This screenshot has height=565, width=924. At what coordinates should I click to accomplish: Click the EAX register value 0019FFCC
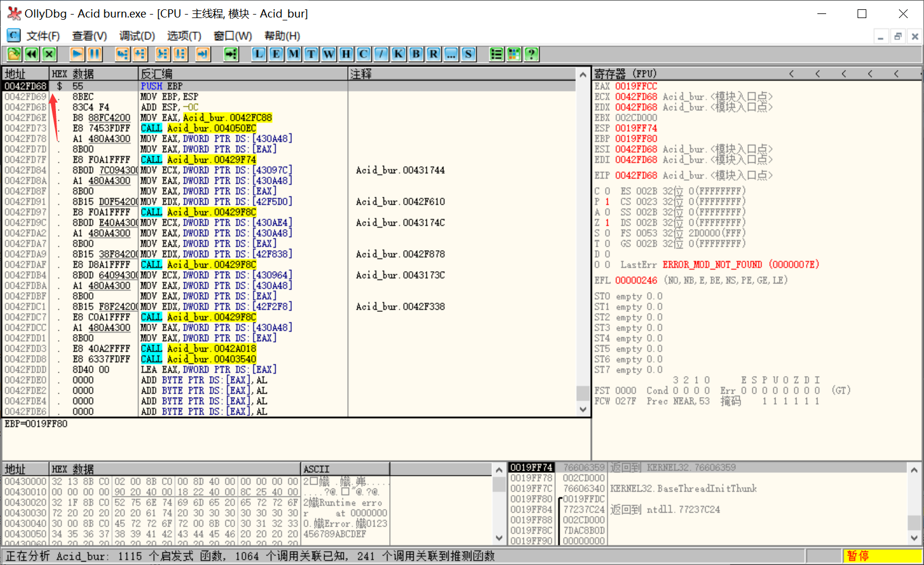coord(636,86)
